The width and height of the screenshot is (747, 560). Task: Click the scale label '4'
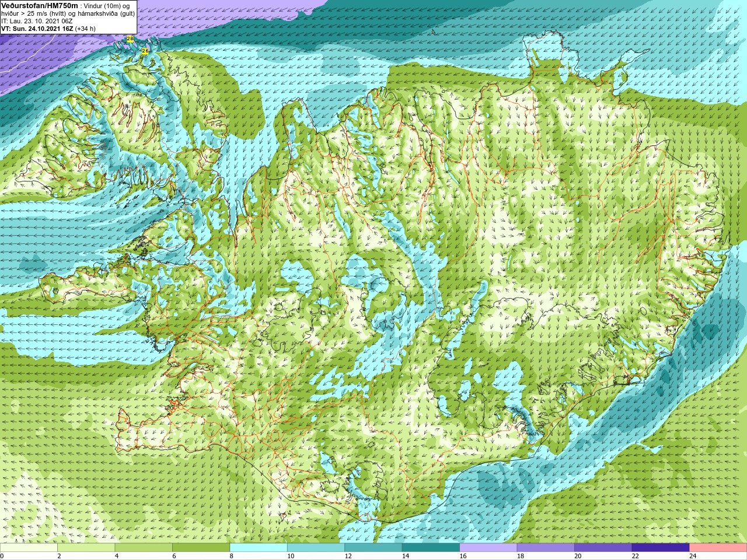[x=117, y=556]
